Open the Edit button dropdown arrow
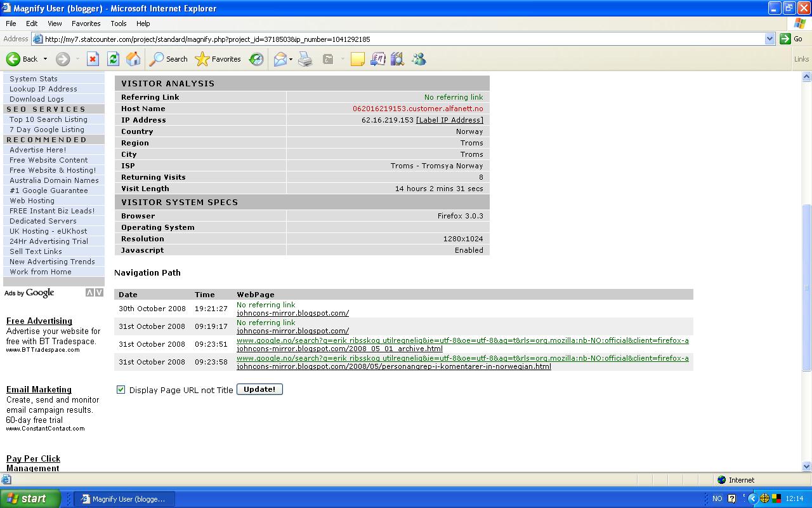The image size is (812, 508). click(342, 59)
